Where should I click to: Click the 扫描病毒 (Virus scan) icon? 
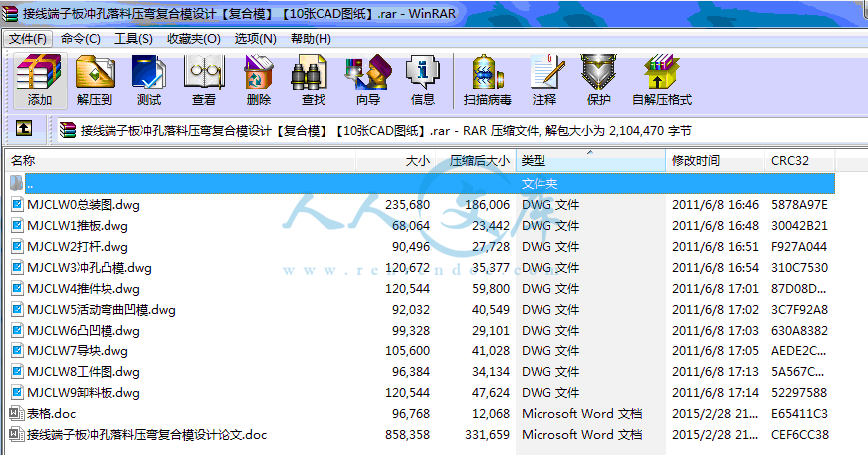click(x=487, y=73)
